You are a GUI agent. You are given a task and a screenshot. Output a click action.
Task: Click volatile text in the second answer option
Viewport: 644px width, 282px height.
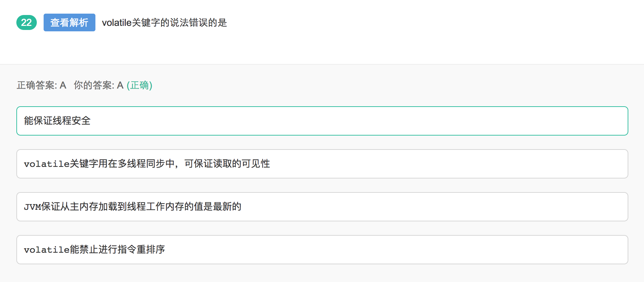point(47,164)
